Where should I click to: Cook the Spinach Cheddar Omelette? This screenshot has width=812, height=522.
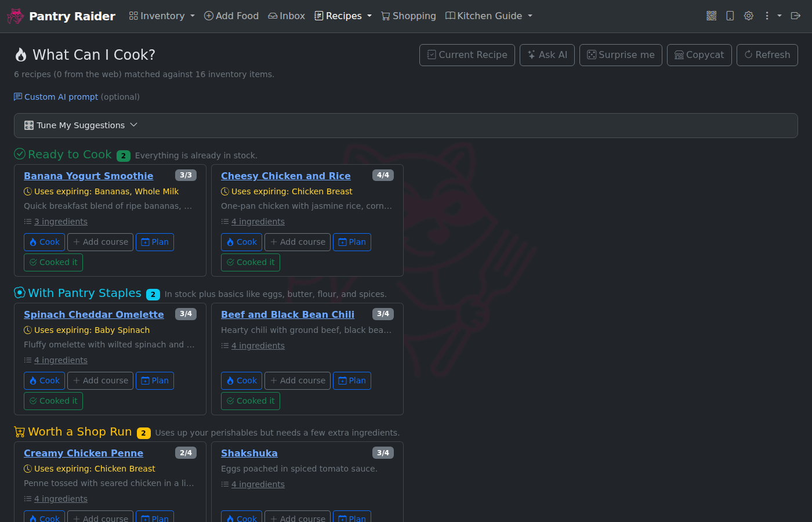44,380
